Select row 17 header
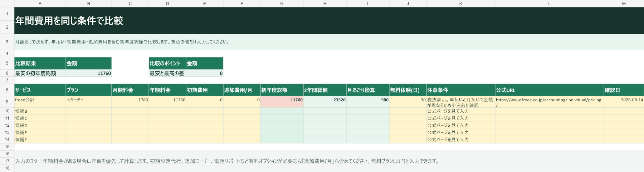 [7, 161]
